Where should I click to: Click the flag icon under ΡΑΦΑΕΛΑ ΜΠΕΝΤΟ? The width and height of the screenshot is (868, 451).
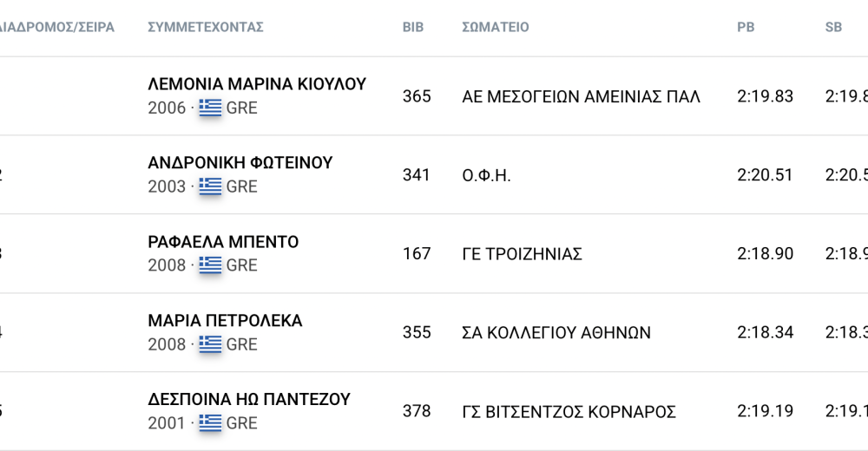pos(210,265)
